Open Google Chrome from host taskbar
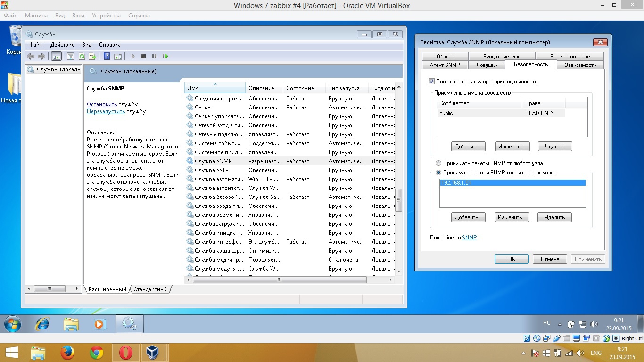The width and height of the screenshot is (644, 362). [x=97, y=353]
